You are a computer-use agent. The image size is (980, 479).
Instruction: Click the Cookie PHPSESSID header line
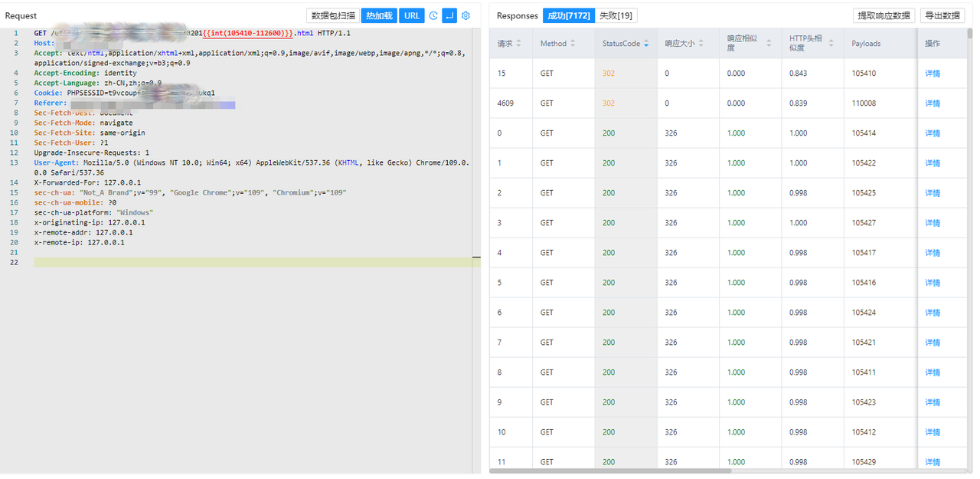125,93
